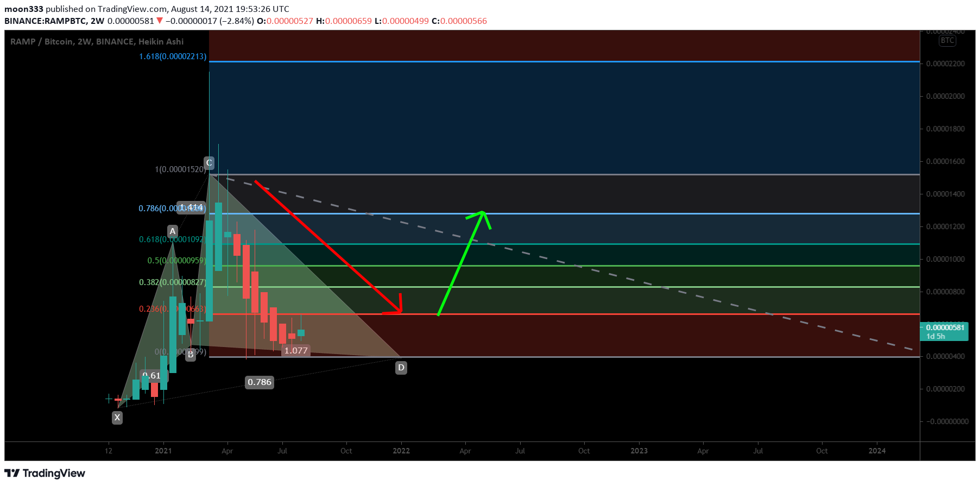Click the close value C:0.00000566
This screenshot has width=980, height=486.
point(459,21)
